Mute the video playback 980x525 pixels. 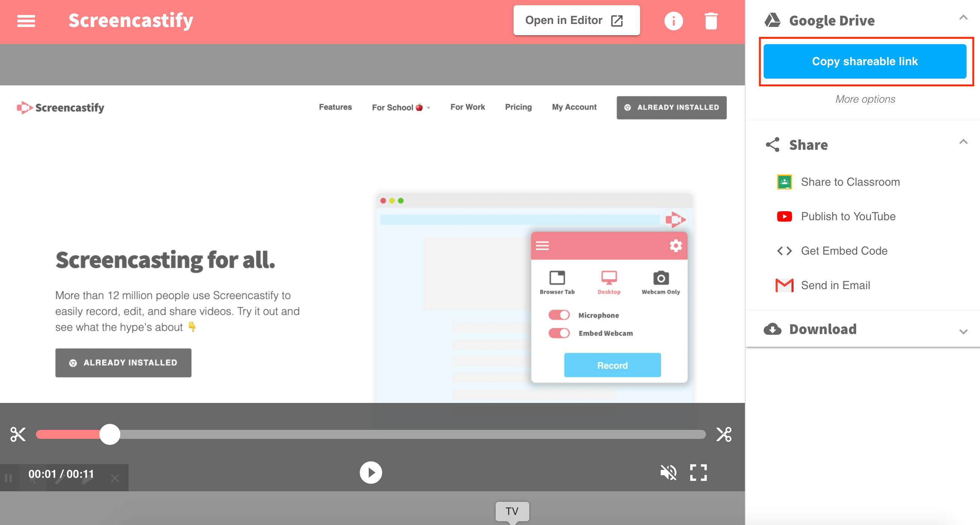click(x=668, y=473)
